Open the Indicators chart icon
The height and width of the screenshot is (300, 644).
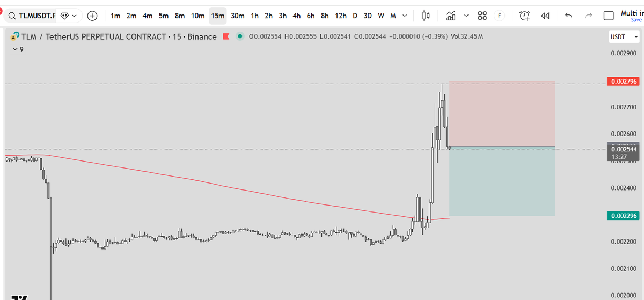tap(451, 16)
